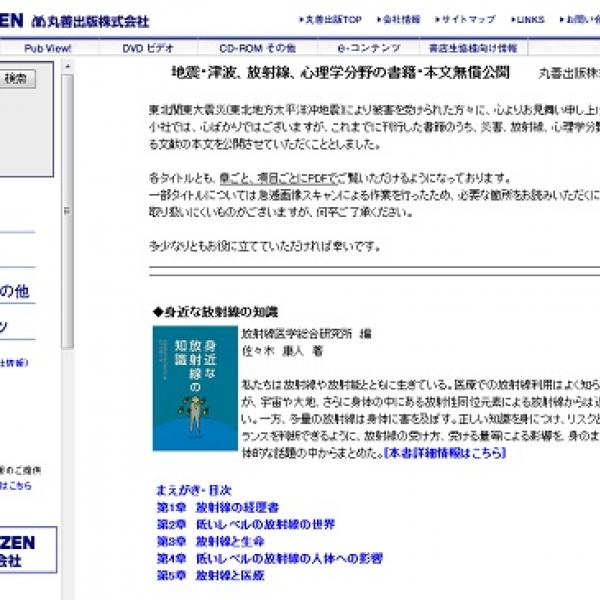Open 第1章 放射線の経歴書 link
This screenshot has height=600, width=600.
[218, 507]
